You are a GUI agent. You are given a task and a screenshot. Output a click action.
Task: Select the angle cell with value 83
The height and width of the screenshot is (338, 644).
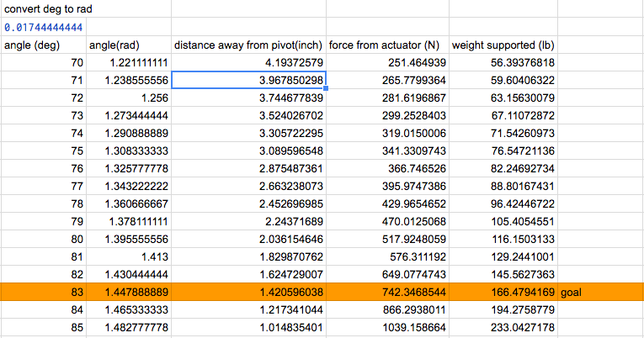click(x=44, y=293)
